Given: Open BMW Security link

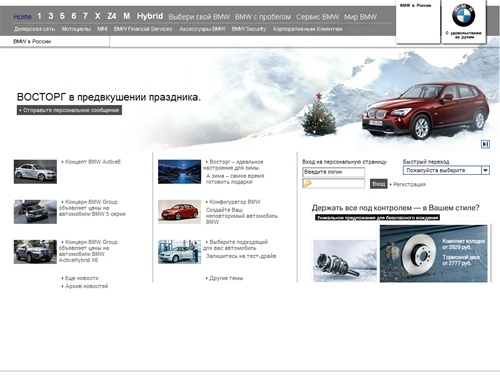Looking at the screenshot, I should point(249,29).
